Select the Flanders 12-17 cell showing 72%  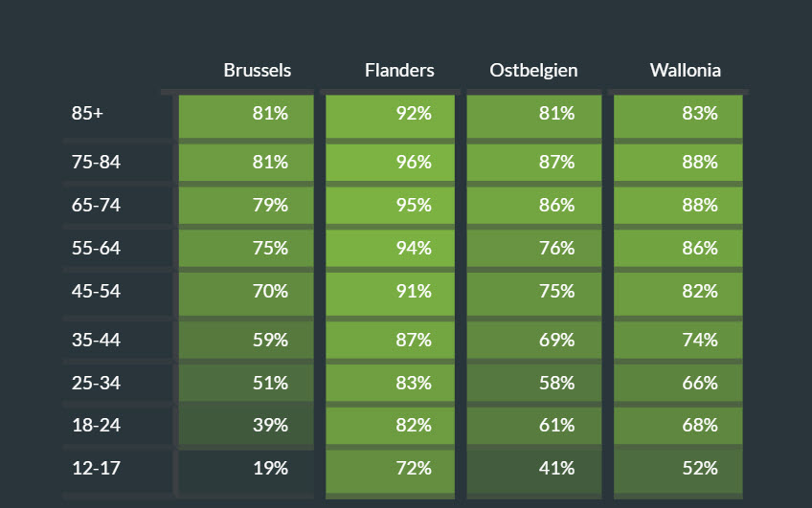pos(393,468)
